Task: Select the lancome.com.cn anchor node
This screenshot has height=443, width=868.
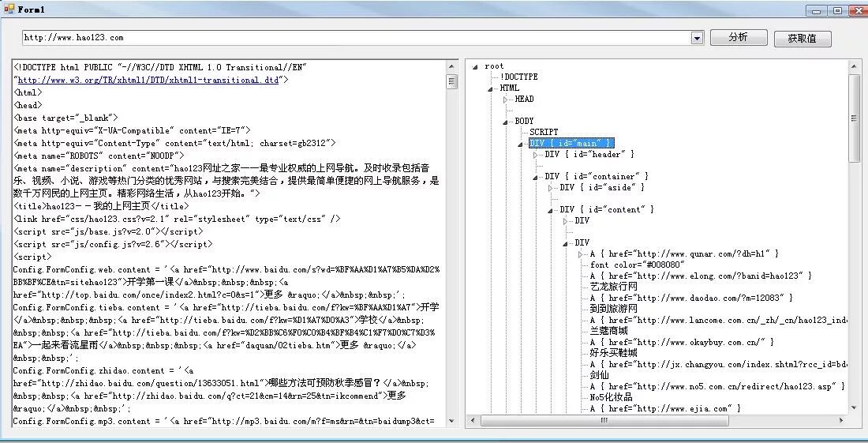Action: 719,320
